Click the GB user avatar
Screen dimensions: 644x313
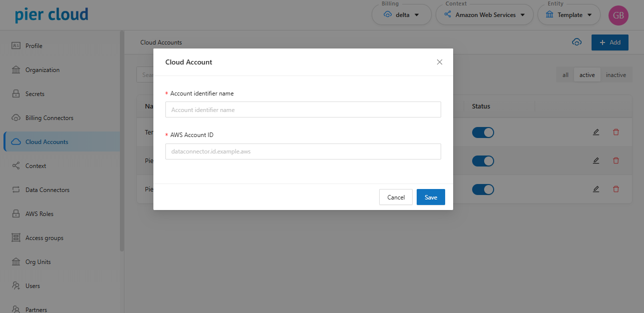click(618, 15)
